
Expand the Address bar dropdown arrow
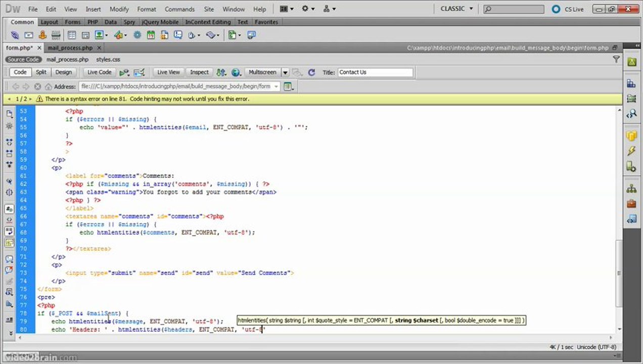[276, 86]
